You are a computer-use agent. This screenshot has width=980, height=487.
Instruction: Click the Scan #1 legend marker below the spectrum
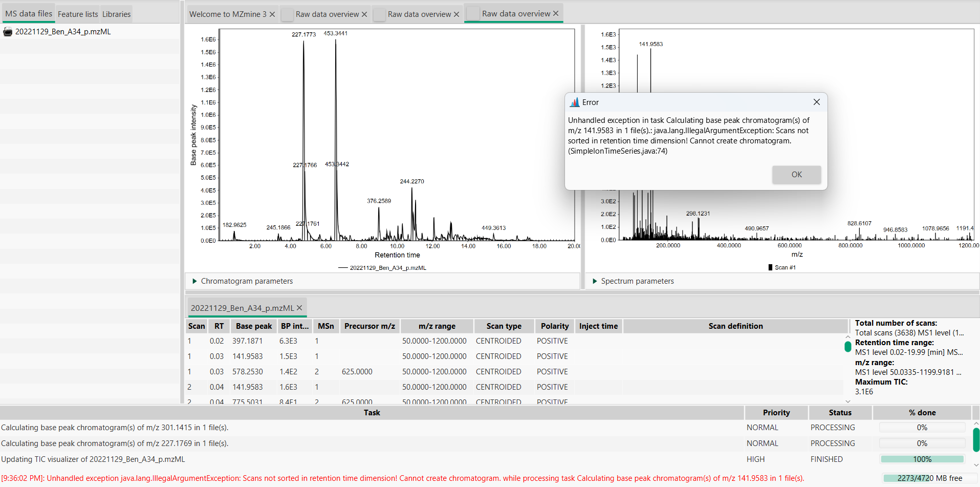(770, 267)
